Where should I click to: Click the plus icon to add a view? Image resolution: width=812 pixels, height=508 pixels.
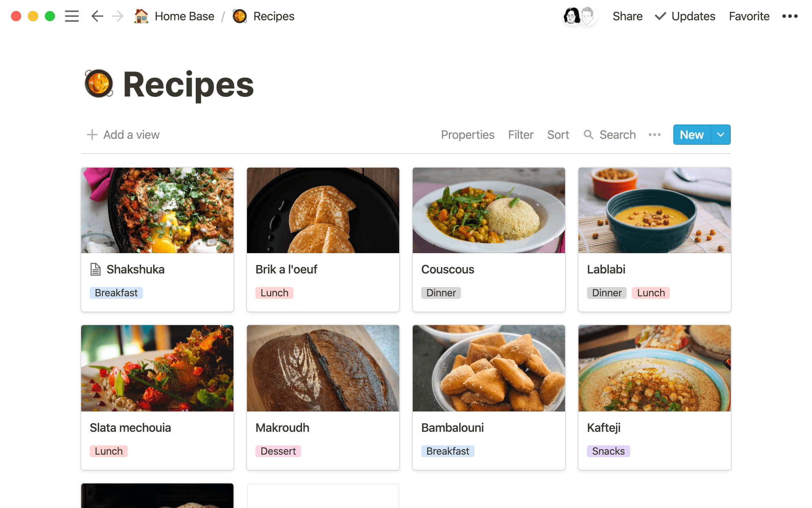(92, 135)
